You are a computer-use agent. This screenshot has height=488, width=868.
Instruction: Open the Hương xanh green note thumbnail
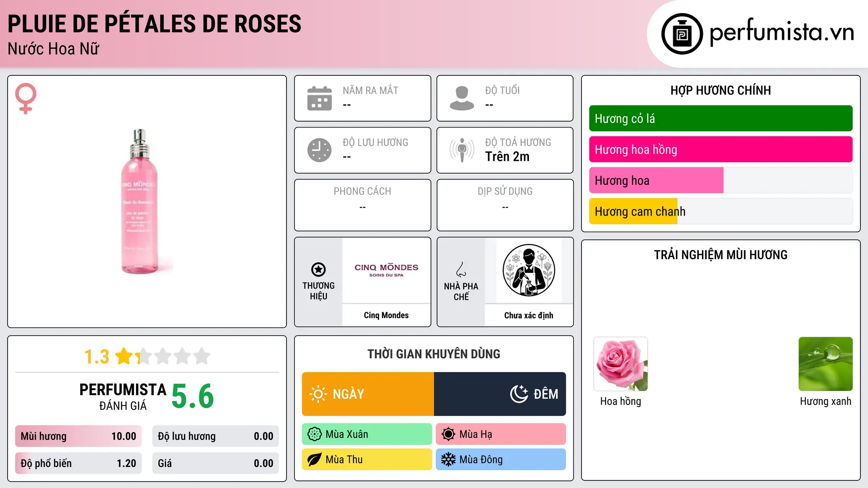825,364
